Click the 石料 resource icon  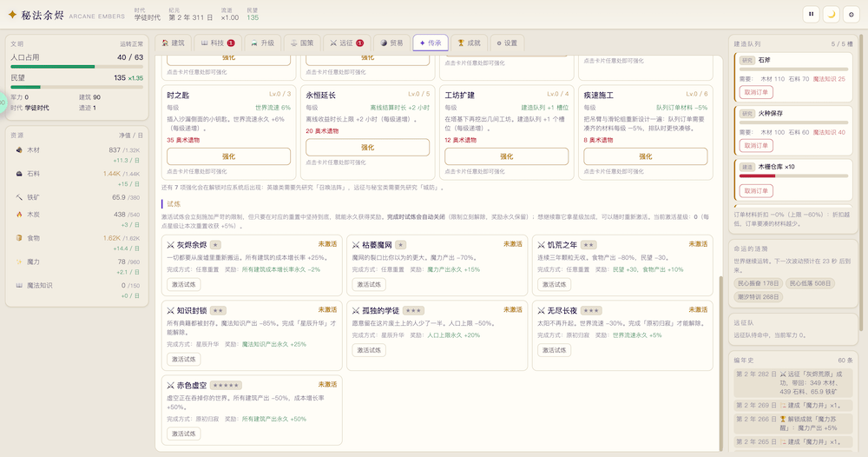point(19,174)
